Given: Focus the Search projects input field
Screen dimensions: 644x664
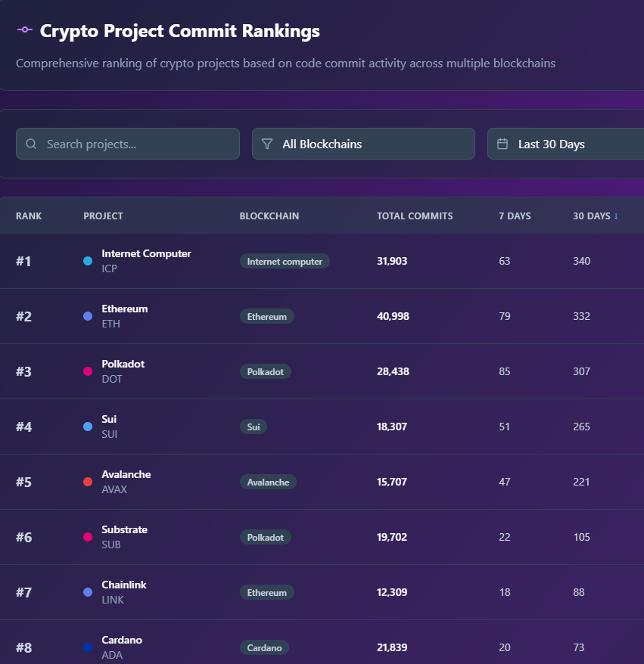Looking at the screenshot, I should tap(128, 144).
